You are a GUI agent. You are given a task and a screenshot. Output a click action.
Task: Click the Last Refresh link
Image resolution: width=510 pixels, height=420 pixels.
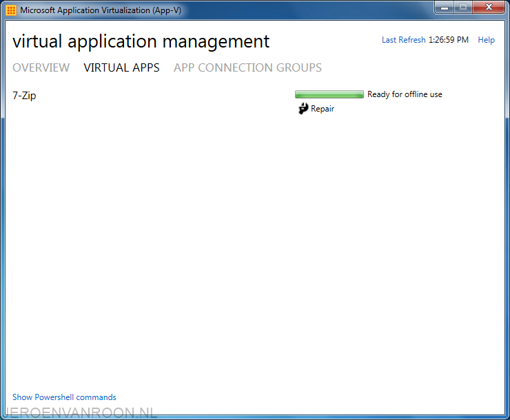(404, 40)
